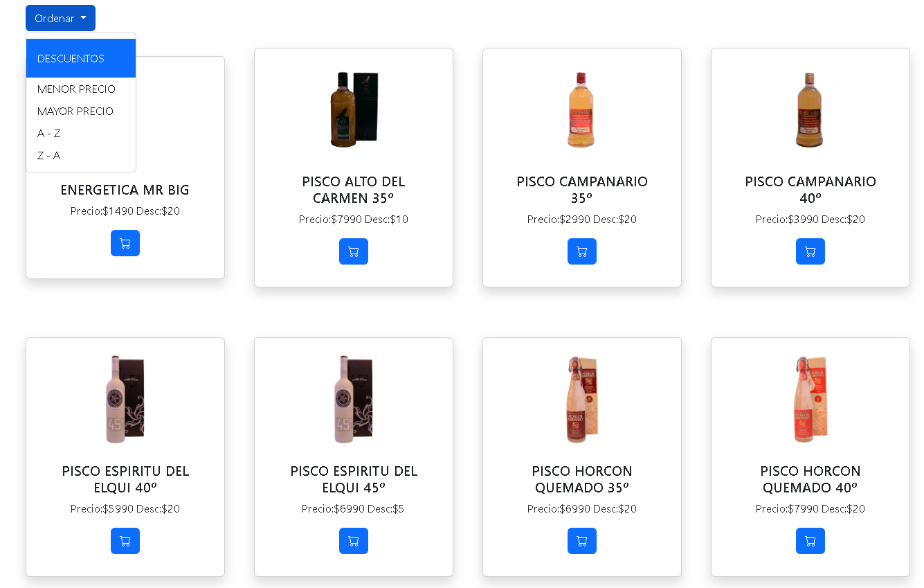
Task: Add PISCO ALTO DEL CARMEN 35º to cart
Action: 353,251
